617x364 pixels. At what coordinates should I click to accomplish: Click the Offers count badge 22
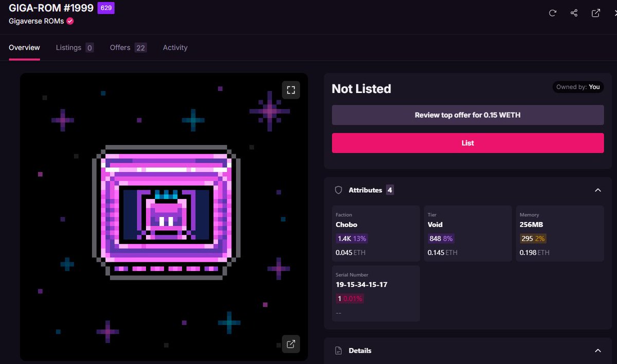(x=141, y=48)
